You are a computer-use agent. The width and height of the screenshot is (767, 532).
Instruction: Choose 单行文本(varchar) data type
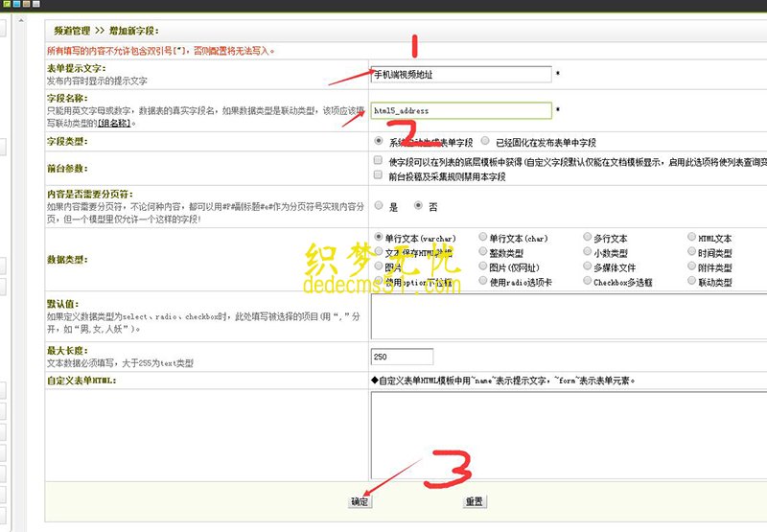coord(378,237)
